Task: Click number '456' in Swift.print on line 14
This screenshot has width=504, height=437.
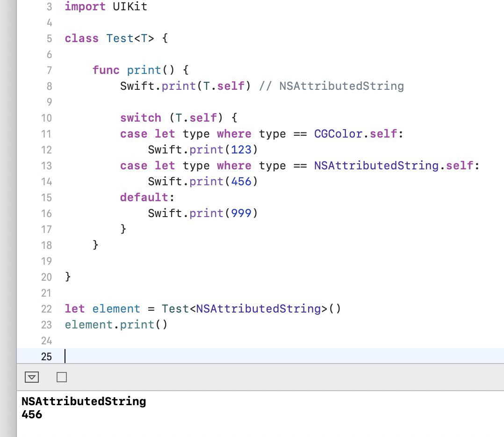Action: pyautogui.click(x=241, y=182)
